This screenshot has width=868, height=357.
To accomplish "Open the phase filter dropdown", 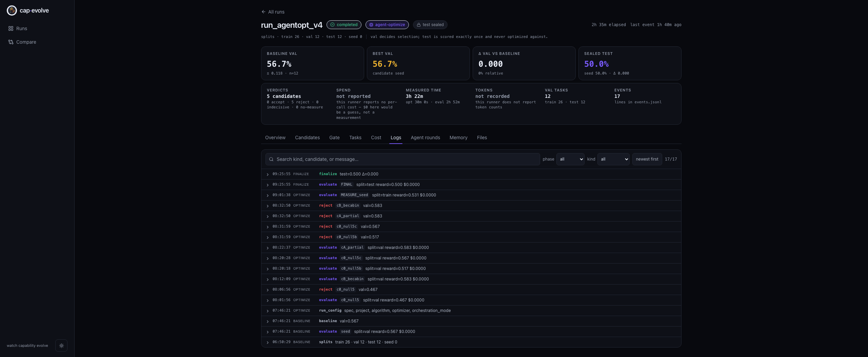I will 570,159.
